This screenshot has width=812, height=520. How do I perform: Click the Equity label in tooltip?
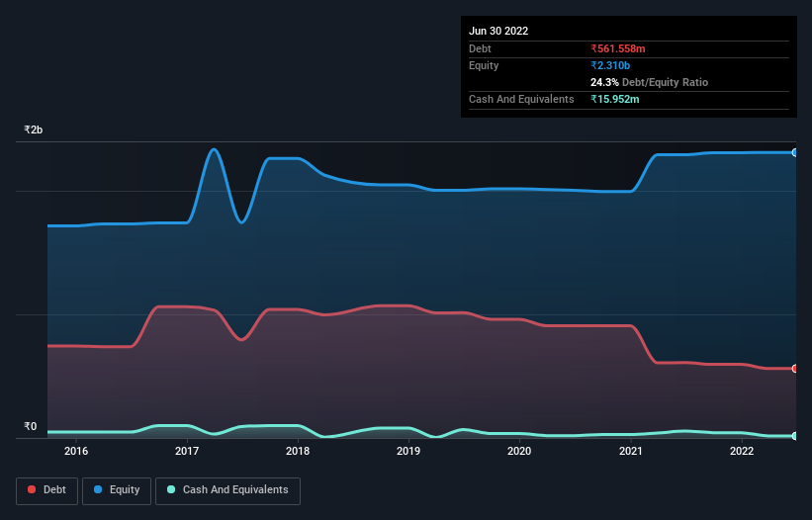click(x=484, y=65)
